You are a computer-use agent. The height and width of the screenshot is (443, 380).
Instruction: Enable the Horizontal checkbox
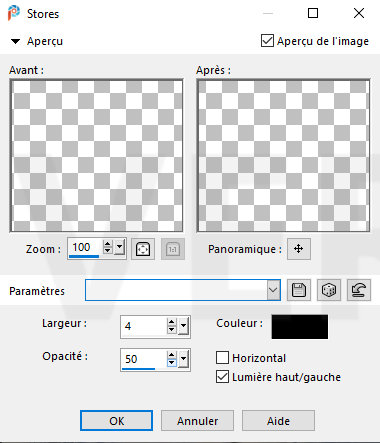pos(222,358)
